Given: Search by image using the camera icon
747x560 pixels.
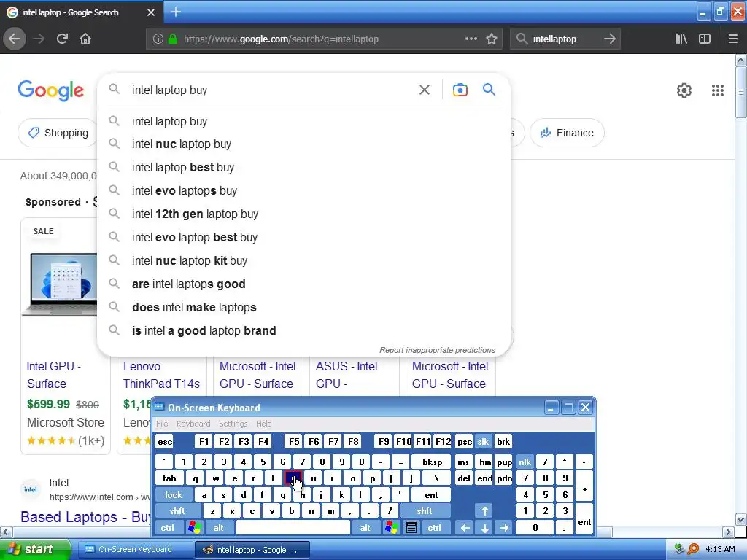Looking at the screenshot, I should (460, 90).
